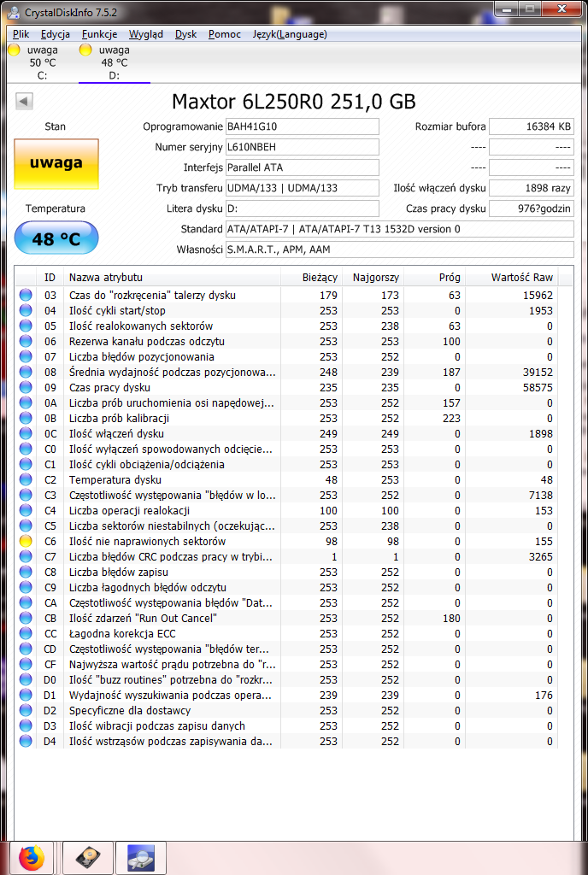Select row Ilość cykli start/stop
Screen dimensions: 588x875
(286, 311)
